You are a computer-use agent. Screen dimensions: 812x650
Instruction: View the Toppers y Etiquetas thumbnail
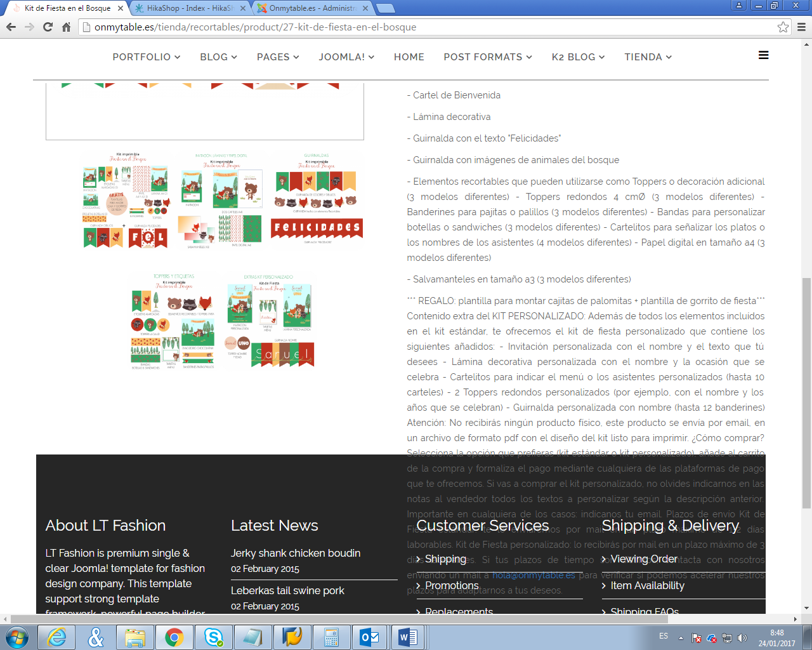173,322
